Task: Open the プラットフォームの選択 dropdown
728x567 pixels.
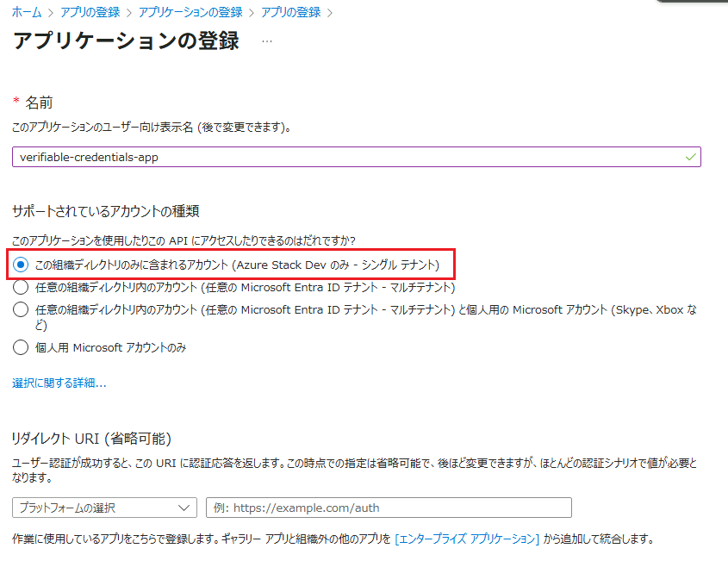Action: [x=105, y=508]
